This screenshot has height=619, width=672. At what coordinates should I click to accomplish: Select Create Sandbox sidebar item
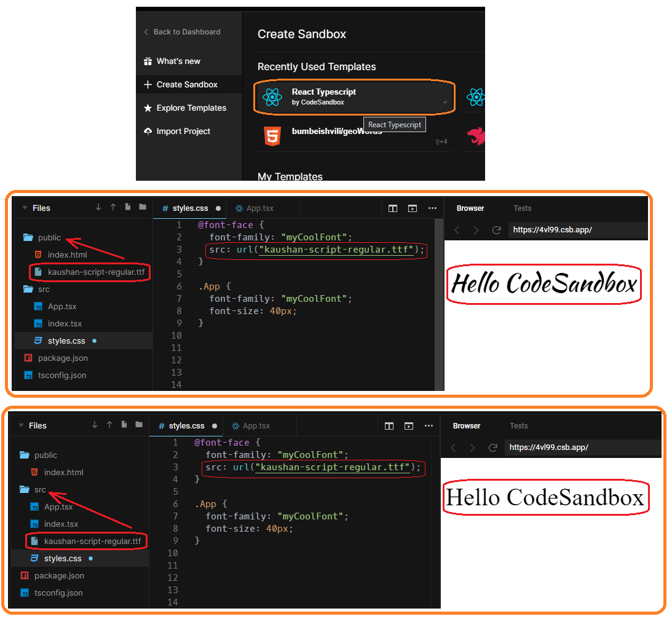click(189, 84)
